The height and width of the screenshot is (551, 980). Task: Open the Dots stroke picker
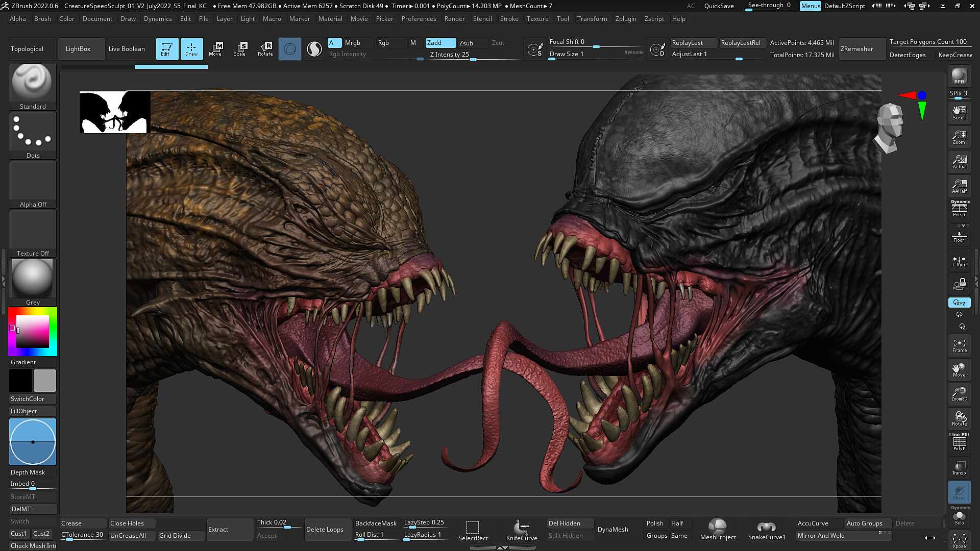33,136
